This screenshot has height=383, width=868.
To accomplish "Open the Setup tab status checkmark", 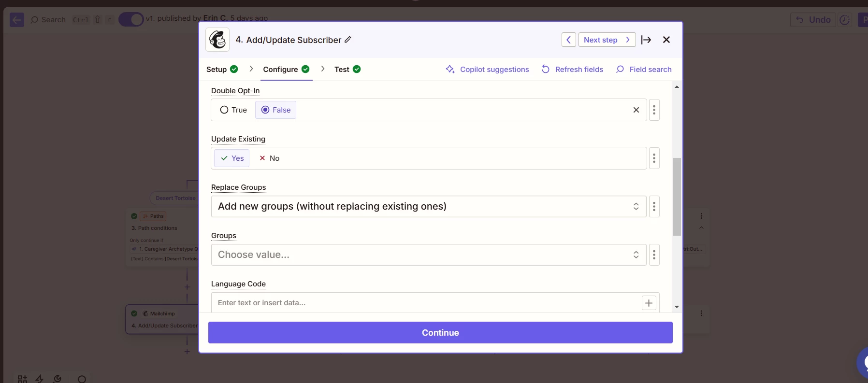I will pos(234,69).
